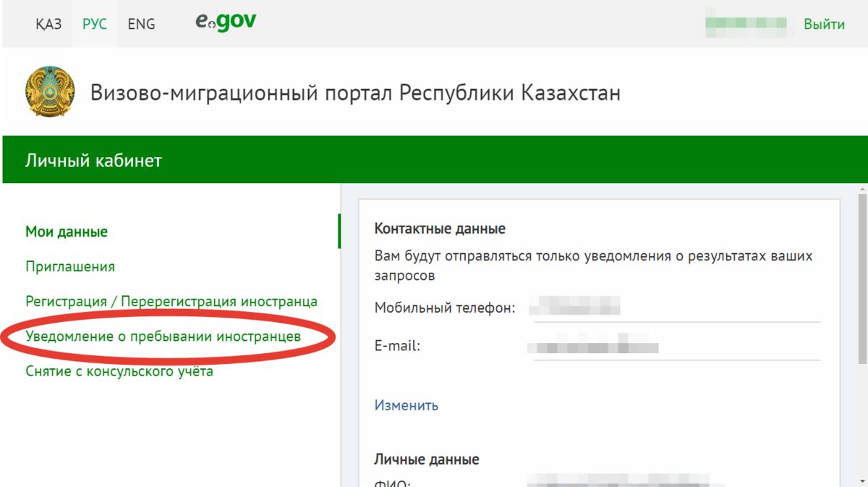Open Снятие с консульского учёта
This screenshot has width=868, height=487.
pos(119,372)
